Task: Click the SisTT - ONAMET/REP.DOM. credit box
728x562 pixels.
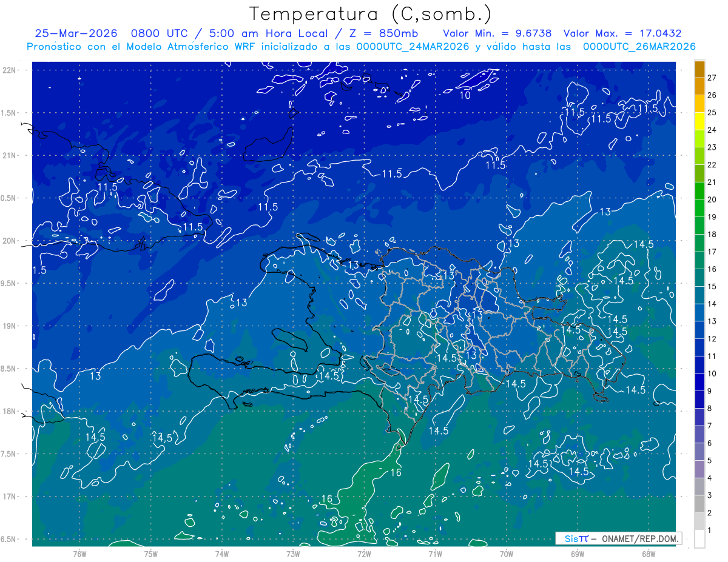Action: coord(619,538)
